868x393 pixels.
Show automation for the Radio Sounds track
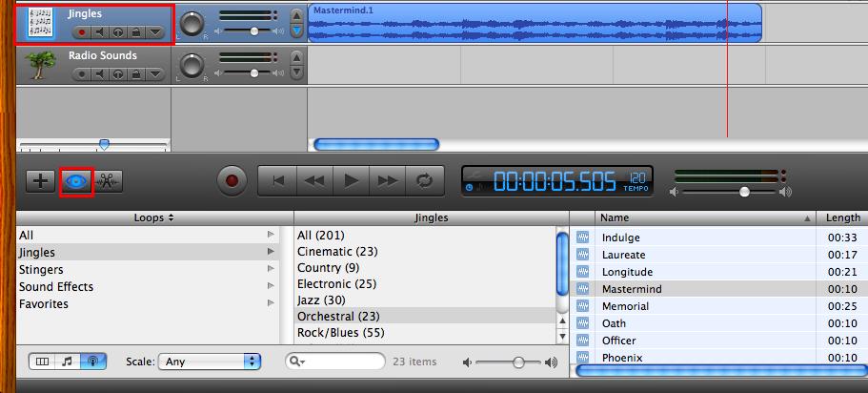155,73
